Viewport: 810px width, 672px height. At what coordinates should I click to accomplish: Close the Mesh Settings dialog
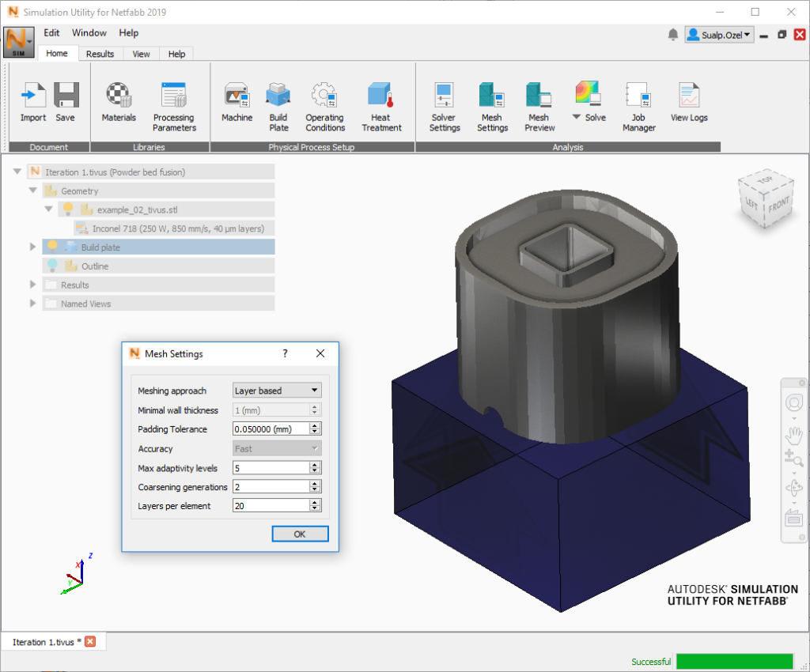point(320,353)
